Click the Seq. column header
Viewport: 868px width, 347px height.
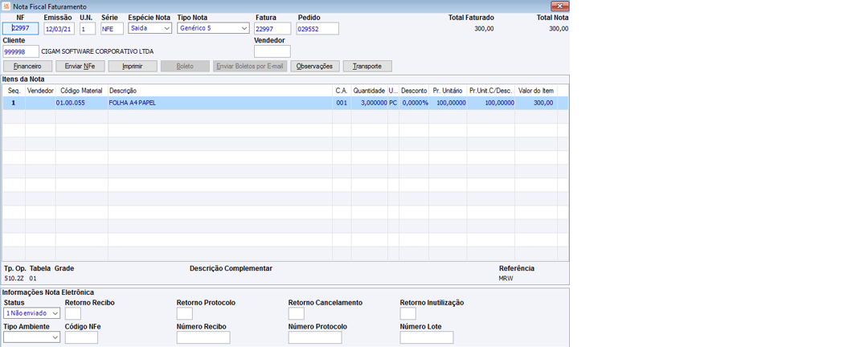[x=14, y=90]
